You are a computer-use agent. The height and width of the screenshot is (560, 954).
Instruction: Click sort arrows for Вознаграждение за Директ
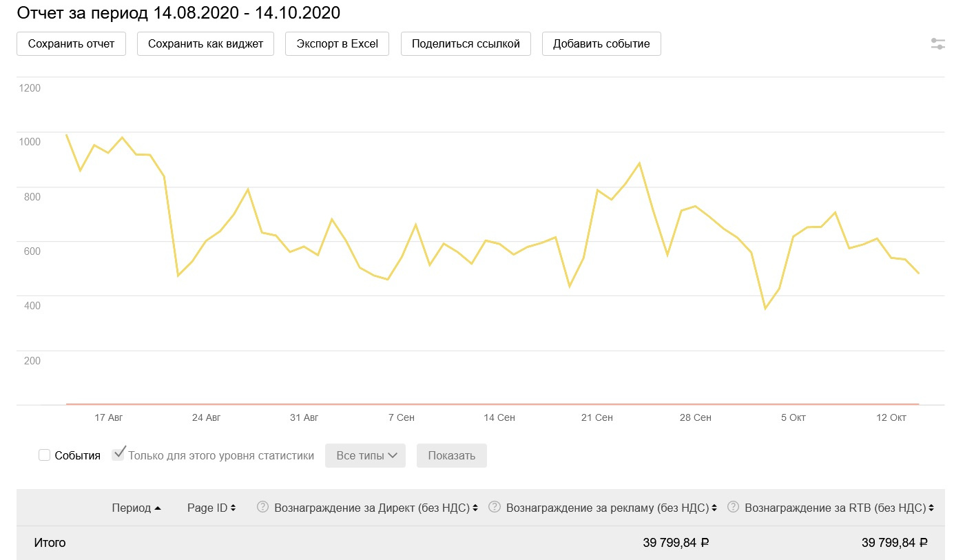[x=475, y=508]
